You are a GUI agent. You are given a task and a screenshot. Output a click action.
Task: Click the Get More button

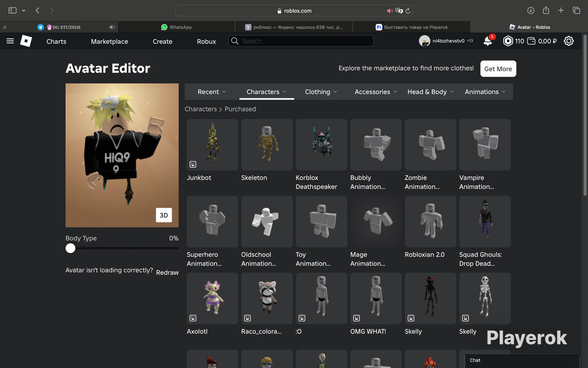tap(498, 69)
